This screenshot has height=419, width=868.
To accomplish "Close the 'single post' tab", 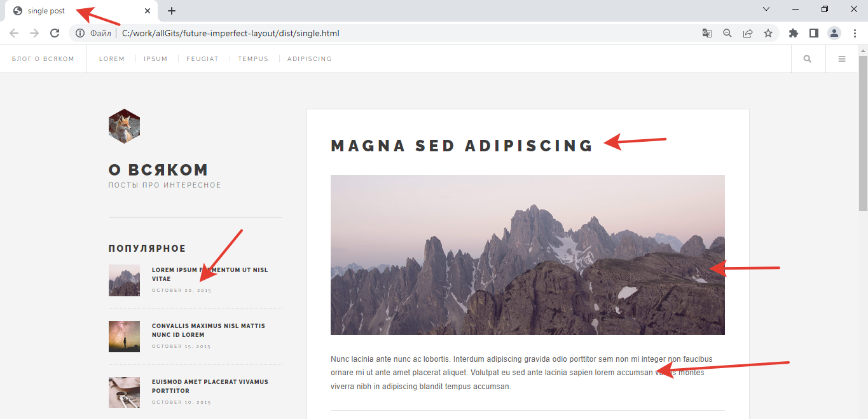I will 148,11.
